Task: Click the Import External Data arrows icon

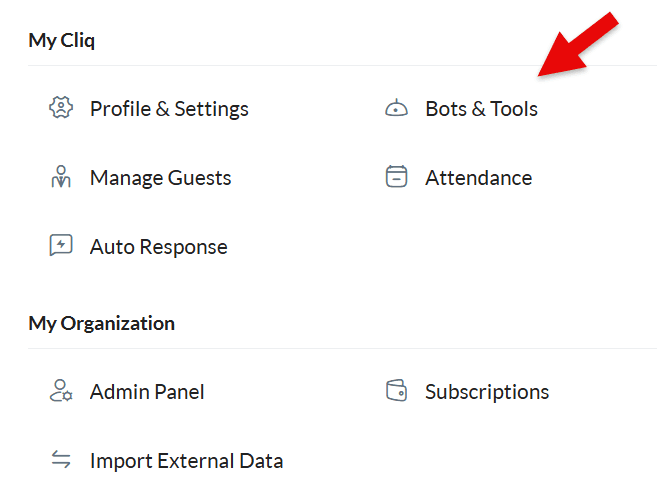Action: click(x=61, y=459)
